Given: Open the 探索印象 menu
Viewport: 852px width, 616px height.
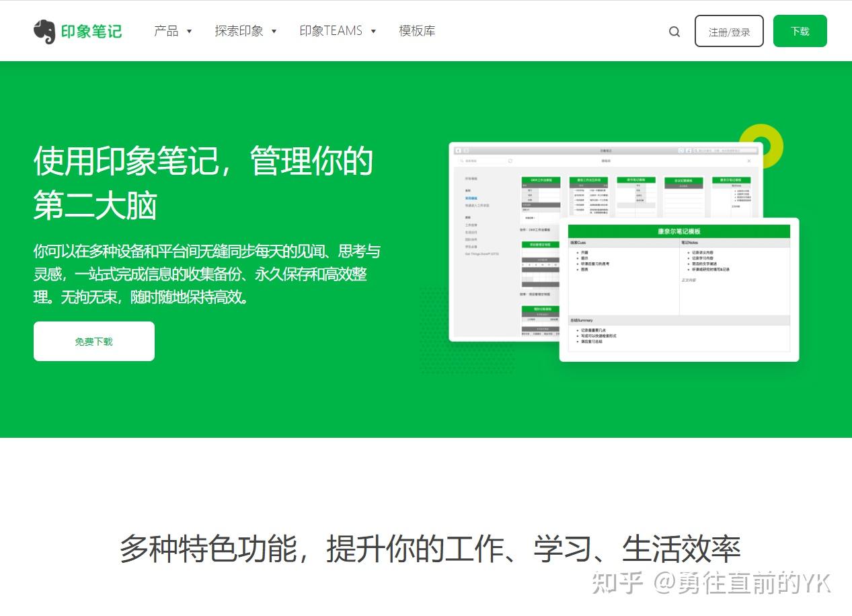Looking at the screenshot, I should [x=245, y=31].
